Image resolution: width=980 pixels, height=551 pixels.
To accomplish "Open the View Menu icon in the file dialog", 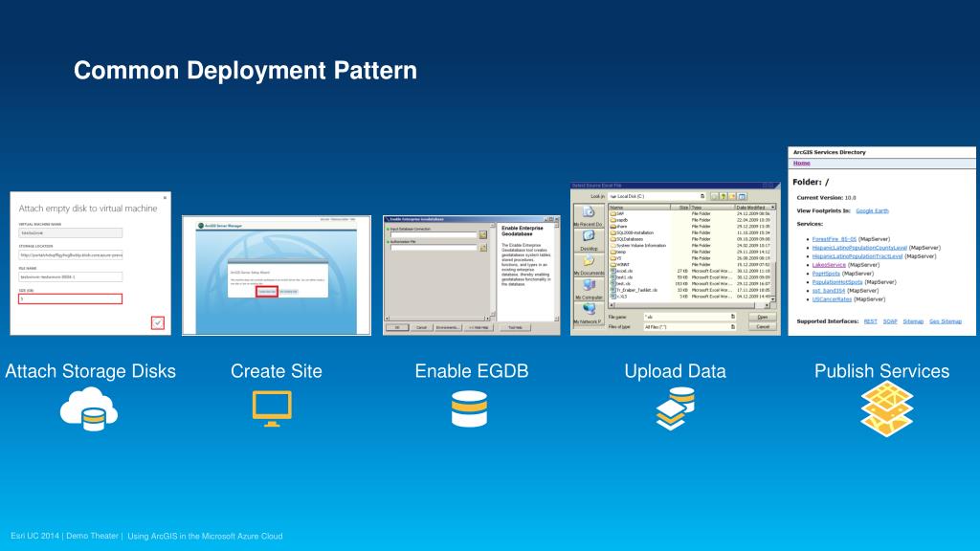I will pyautogui.click(x=742, y=196).
